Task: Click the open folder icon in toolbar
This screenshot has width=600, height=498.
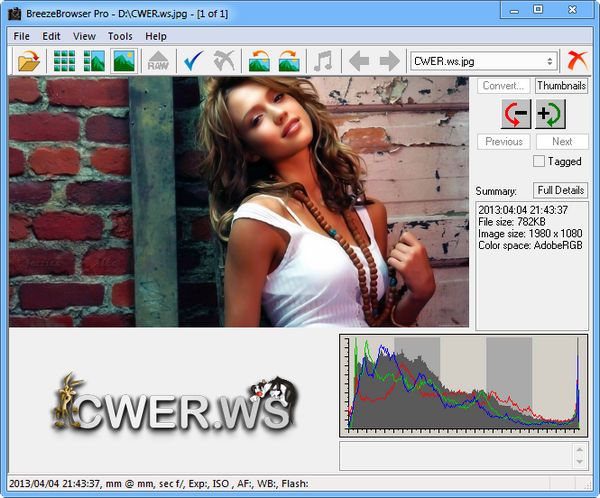Action: (x=29, y=61)
